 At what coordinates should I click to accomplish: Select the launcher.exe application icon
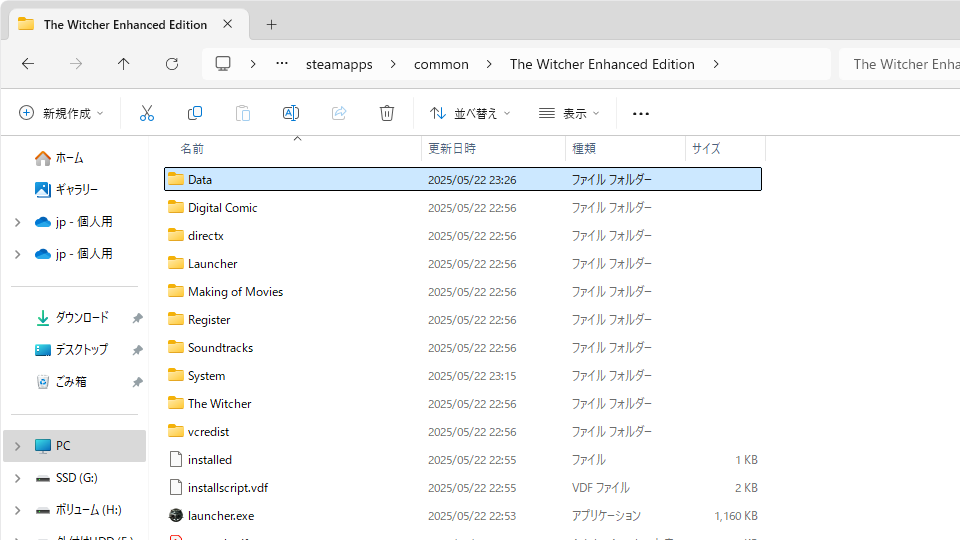point(176,516)
